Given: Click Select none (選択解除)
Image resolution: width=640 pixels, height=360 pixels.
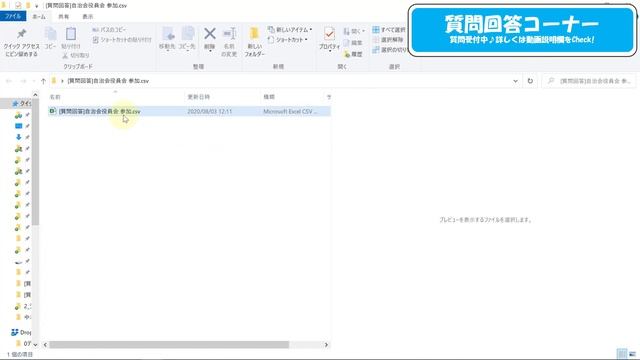Looking at the screenshot, I should click(x=388, y=40).
